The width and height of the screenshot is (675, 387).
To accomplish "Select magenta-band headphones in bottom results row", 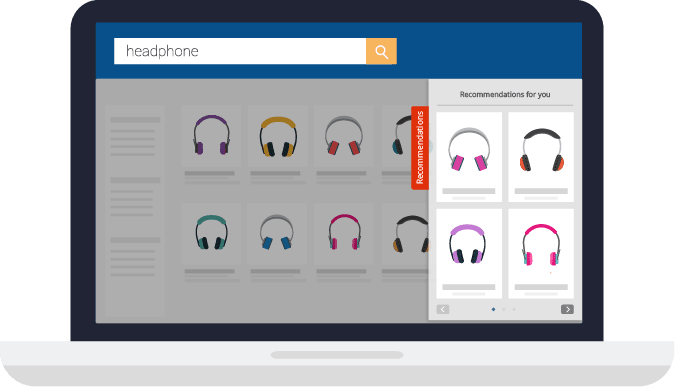I will point(344,233).
